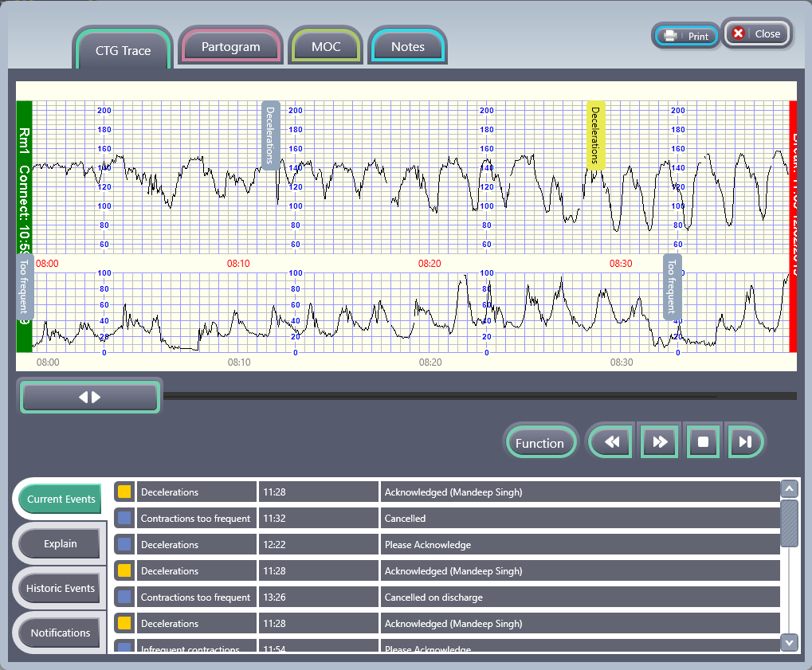
Task: Open the Partogram tab
Action: click(x=230, y=47)
